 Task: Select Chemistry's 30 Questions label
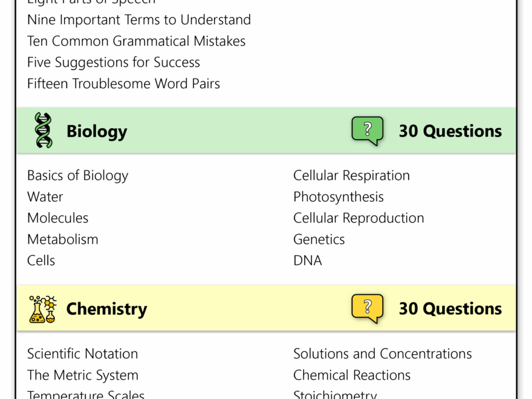[450, 309]
